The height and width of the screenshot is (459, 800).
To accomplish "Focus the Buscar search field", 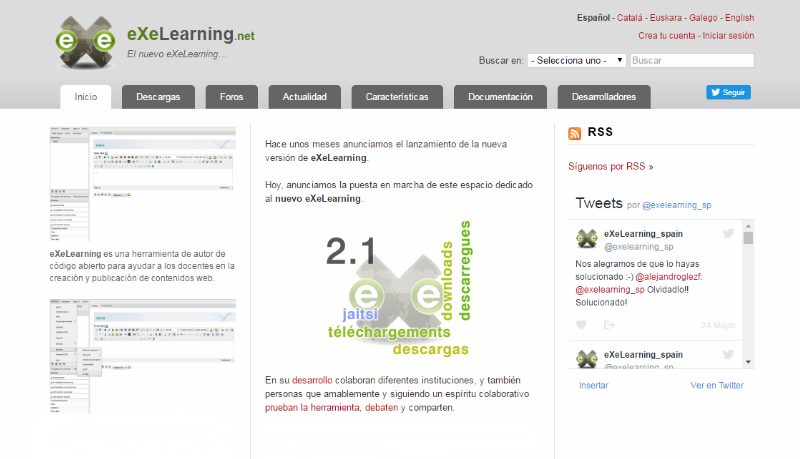I will (692, 60).
